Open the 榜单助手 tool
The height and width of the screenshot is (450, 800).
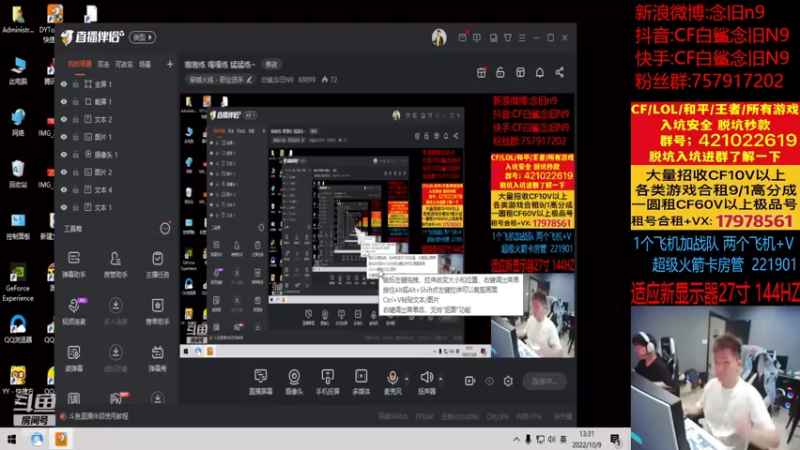coord(157,311)
